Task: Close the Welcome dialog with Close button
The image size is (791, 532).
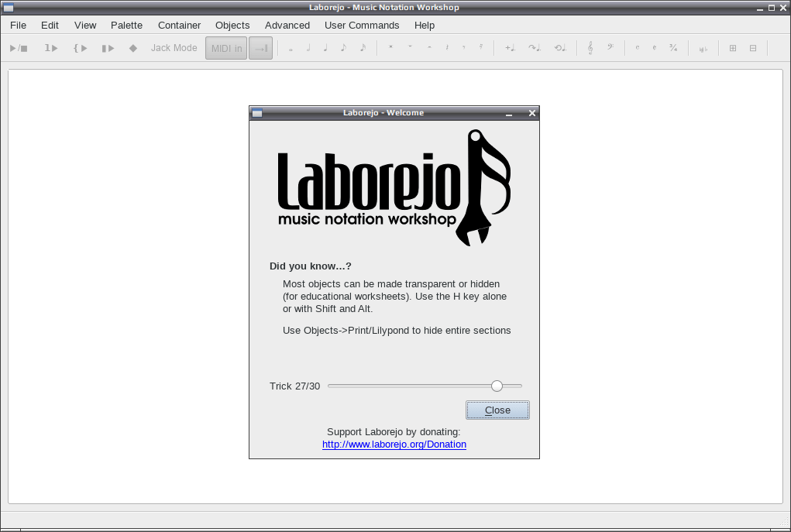Action: pos(497,410)
